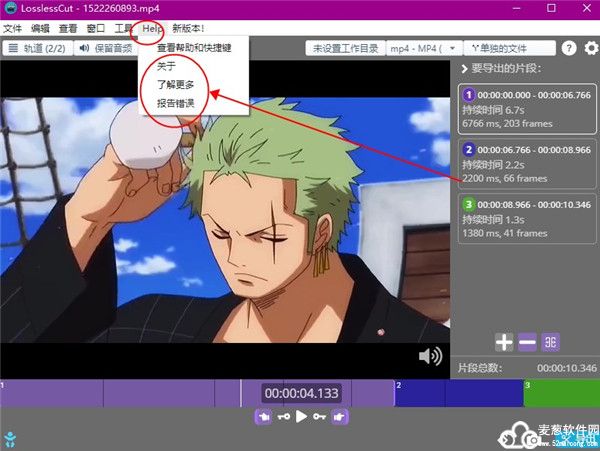Open the 文件 menu
The height and width of the screenshot is (451, 600).
click(x=12, y=29)
